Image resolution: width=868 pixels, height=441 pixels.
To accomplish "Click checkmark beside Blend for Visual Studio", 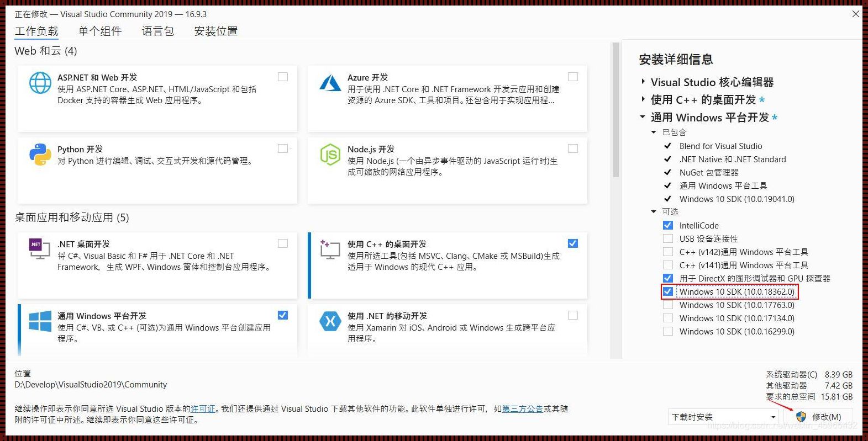I will point(667,146).
